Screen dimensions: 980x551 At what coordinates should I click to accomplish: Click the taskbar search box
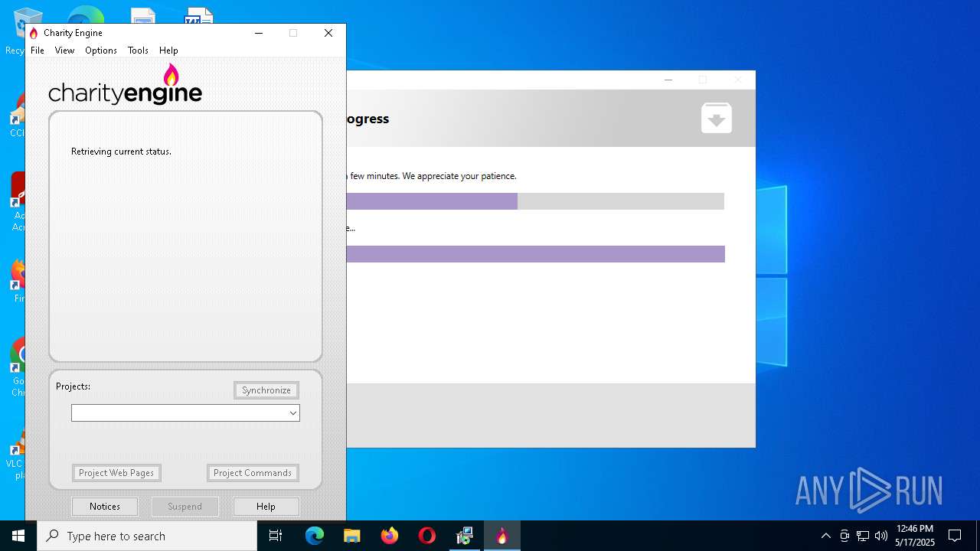[147, 536]
